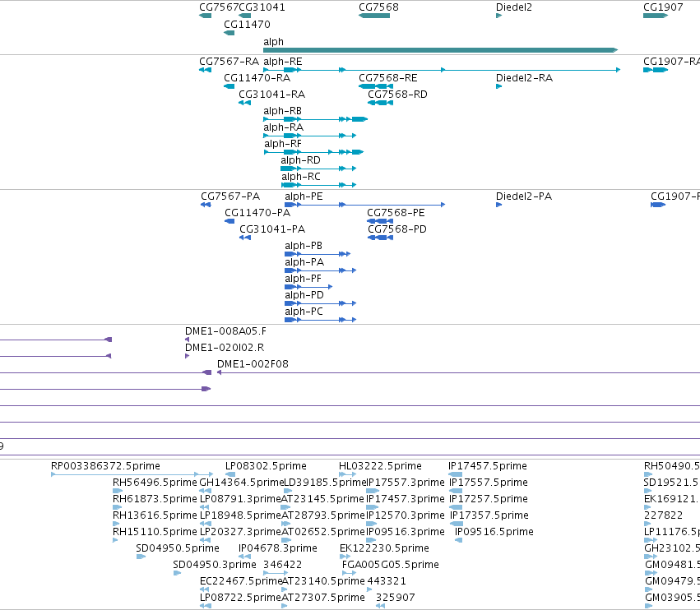Open the CG7568-RE transcript label
The height and width of the screenshot is (610, 700).
pyautogui.click(x=388, y=77)
